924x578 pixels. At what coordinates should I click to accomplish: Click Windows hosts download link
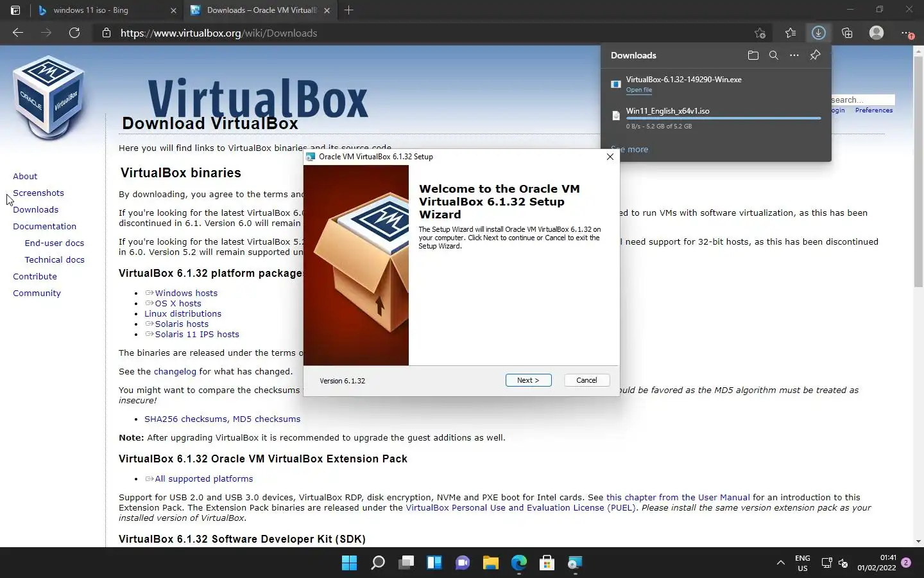point(186,293)
